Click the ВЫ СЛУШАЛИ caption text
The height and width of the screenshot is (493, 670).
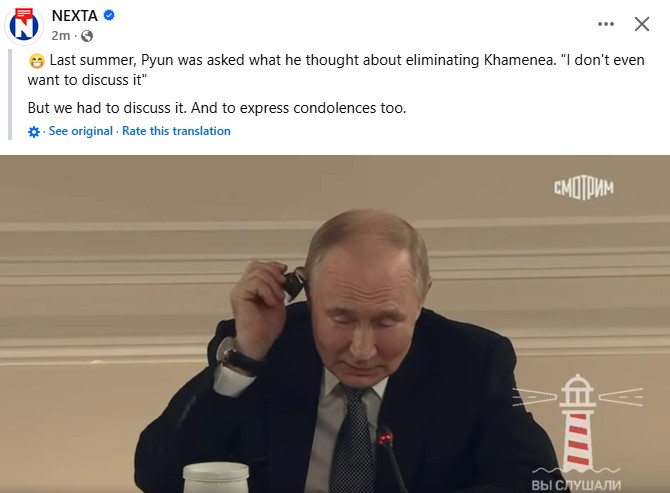[x=576, y=485]
